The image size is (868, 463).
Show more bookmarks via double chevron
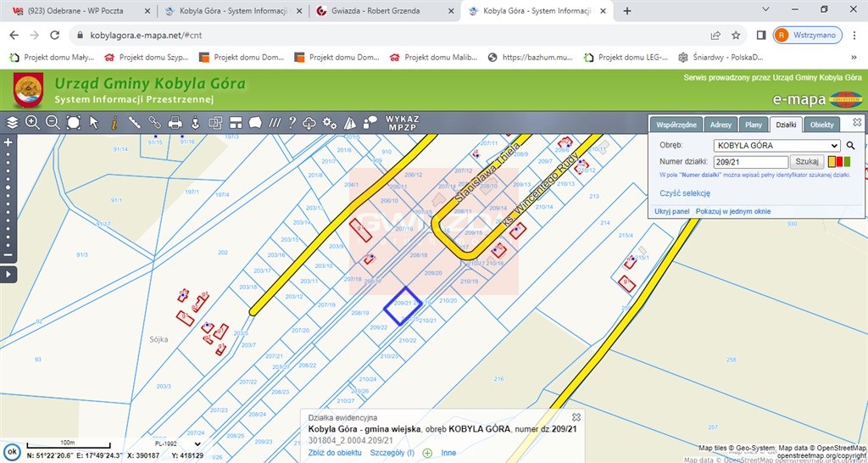[854, 57]
